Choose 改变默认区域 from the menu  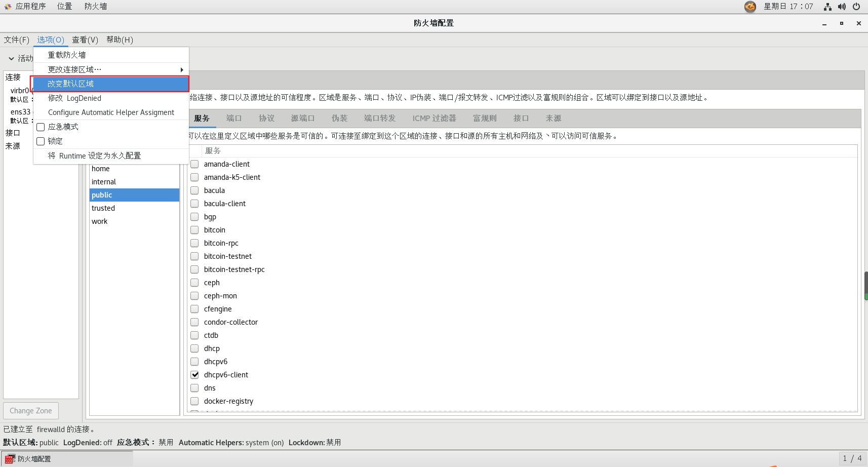111,84
